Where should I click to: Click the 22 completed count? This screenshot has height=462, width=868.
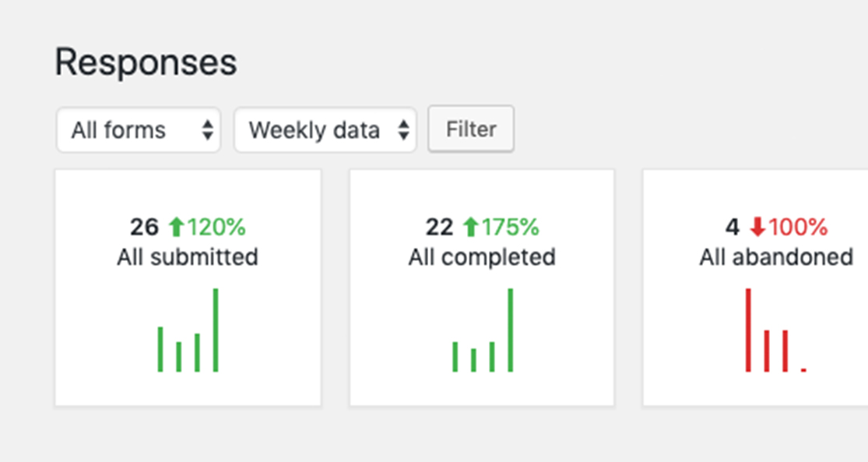click(x=439, y=227)
